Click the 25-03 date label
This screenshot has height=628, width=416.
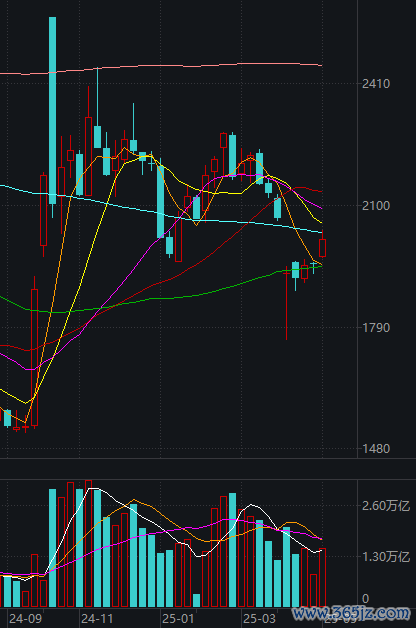click(x=259, y=619)
